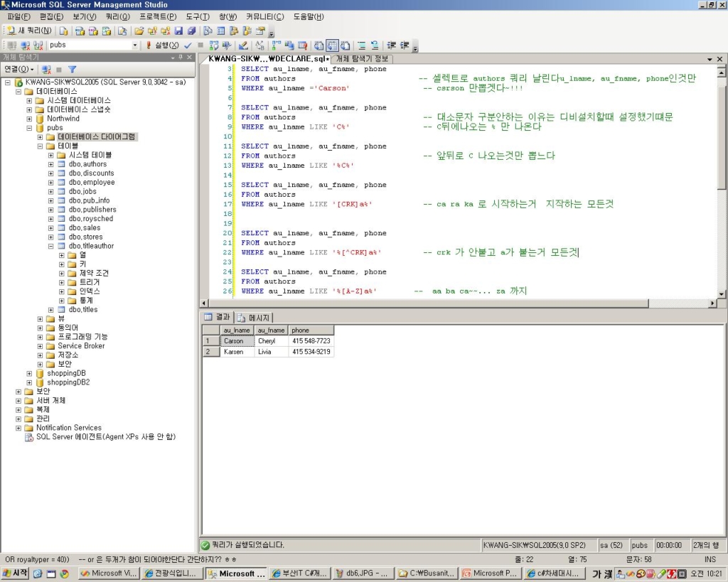Image resolution: width=728 pixels, height=582 pixels.
Task: Expand the Northwind database node
Action: (29, 119)
